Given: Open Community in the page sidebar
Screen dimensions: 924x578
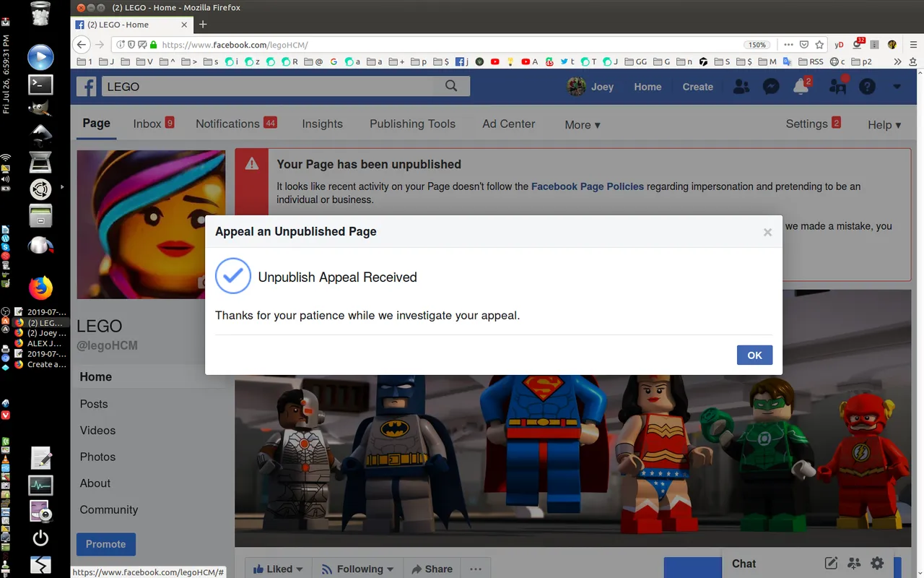Looking at the screenshot, I should point(109,509).
